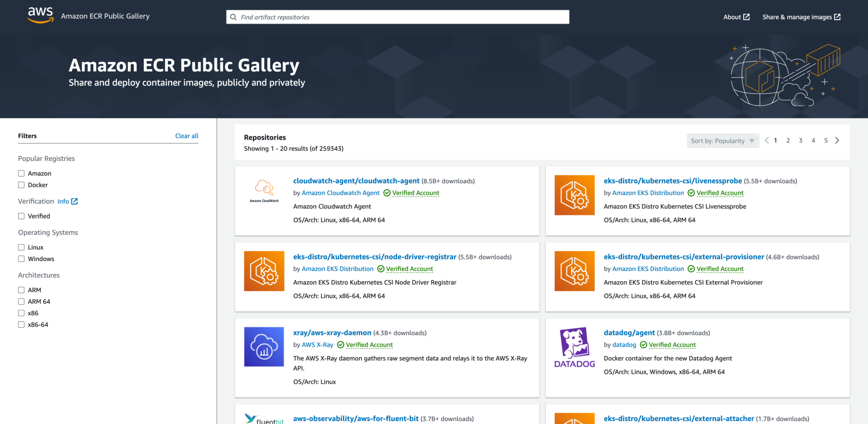Image resolution: width=868 pixels, height=424 pixels.
Task: Click the previous page chevron arrow
Action: [767, 140]
